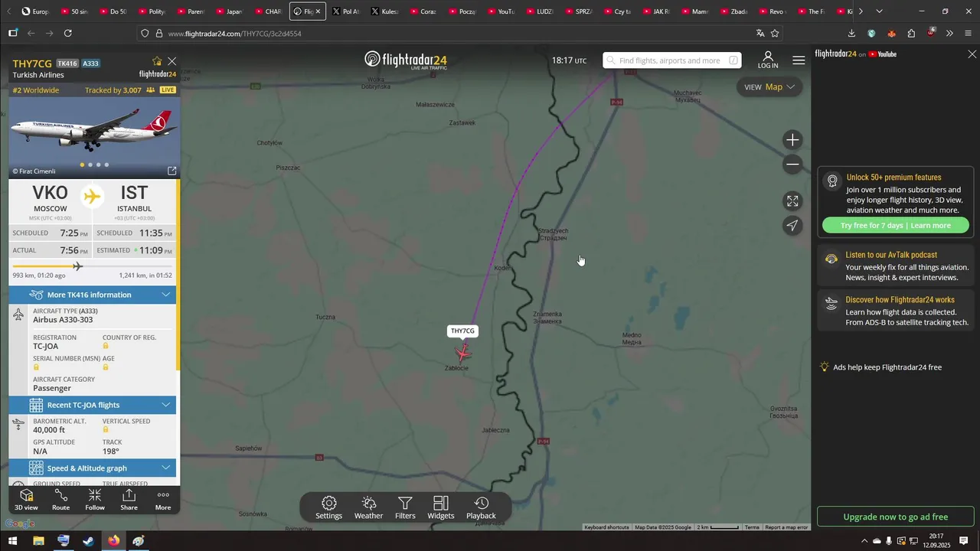Click the Firefox taskbar icon
The height and width of the screenshot is (551, 980).
(113, 541)
